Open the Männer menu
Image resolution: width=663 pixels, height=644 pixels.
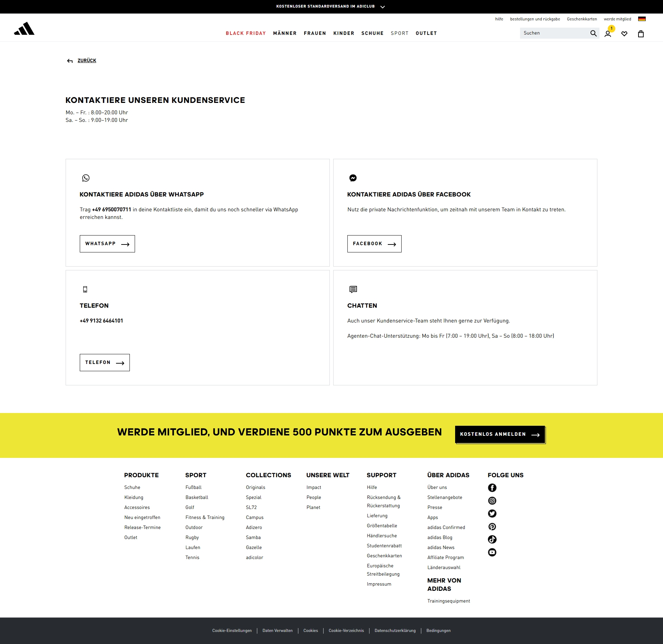285,33
